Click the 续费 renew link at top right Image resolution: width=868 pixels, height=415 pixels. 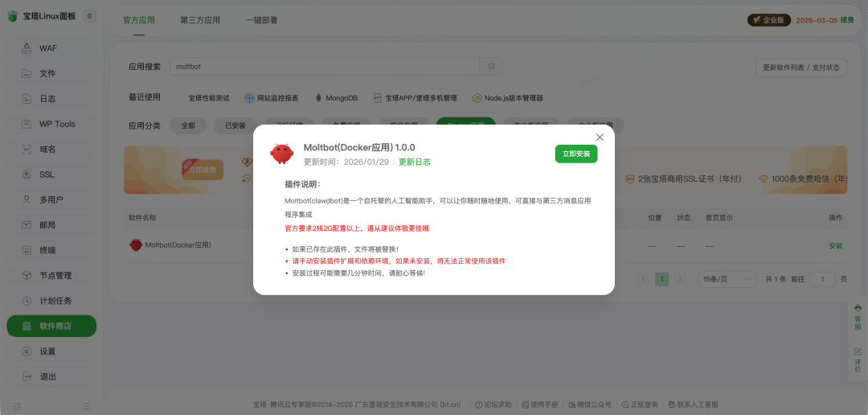tap(847, 20)
